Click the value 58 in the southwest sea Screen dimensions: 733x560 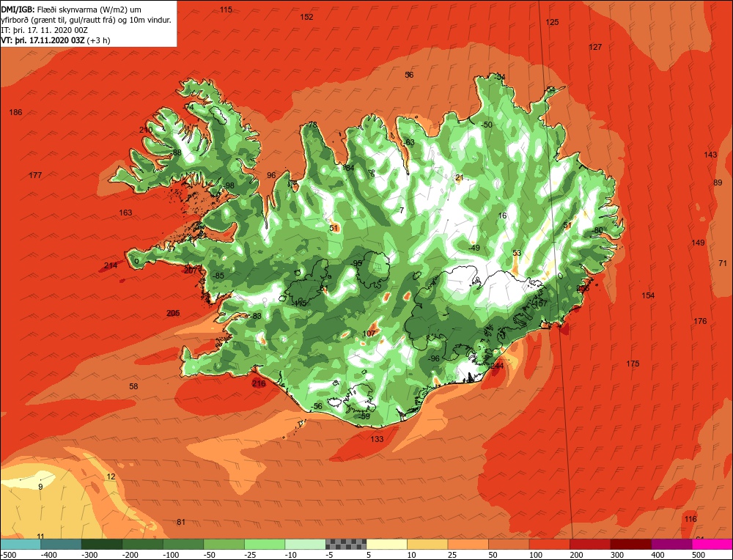[133, 386]
